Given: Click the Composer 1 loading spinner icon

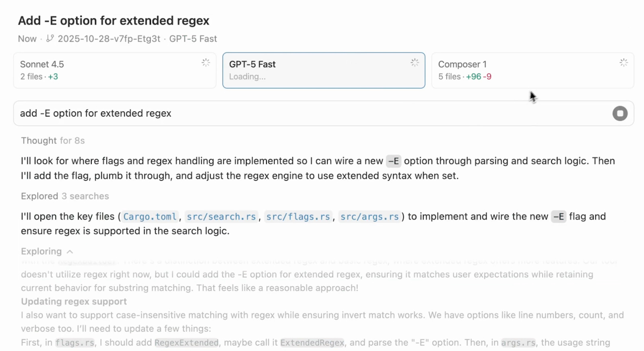Looking at the screenshot, I should (623, 63).
